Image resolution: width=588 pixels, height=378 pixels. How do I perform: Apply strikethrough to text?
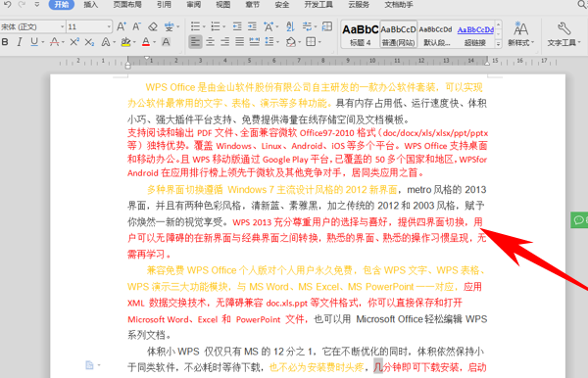[x=54, y=42]
